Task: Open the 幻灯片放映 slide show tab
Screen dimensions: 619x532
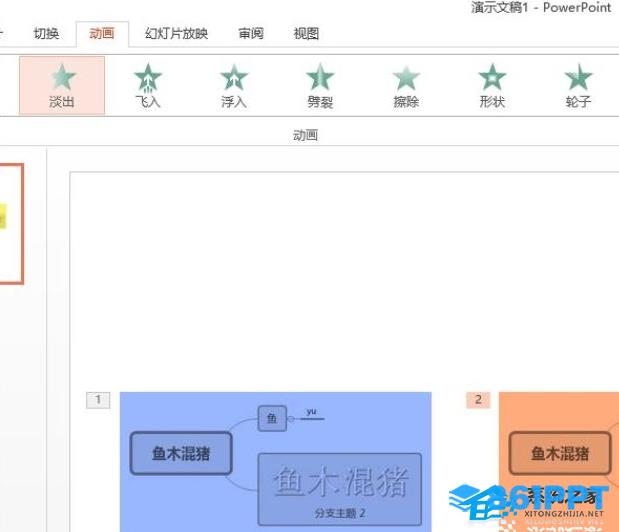Action: click(176, 34)
